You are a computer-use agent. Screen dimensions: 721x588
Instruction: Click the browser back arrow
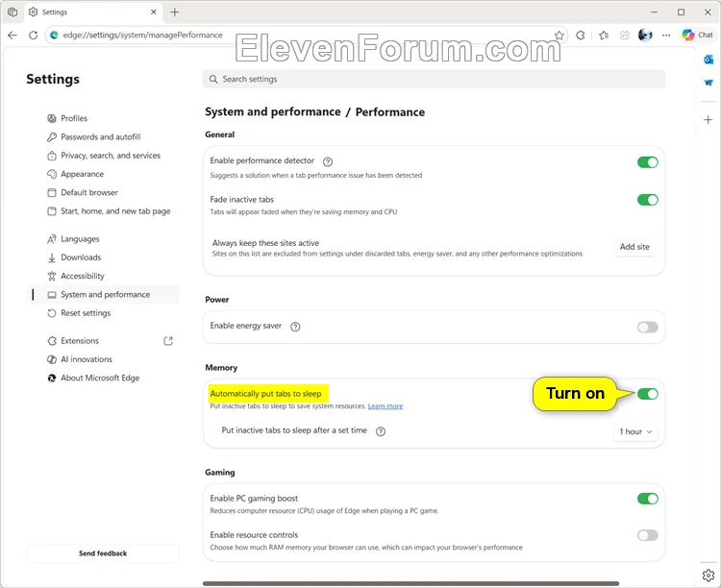12,35
